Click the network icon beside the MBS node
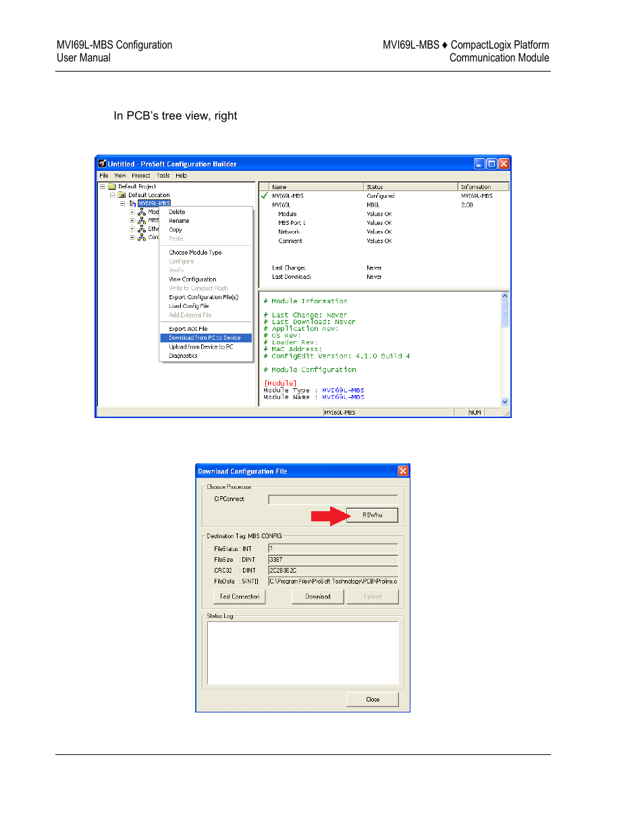The image size is (644, 834). click(142, 221)
